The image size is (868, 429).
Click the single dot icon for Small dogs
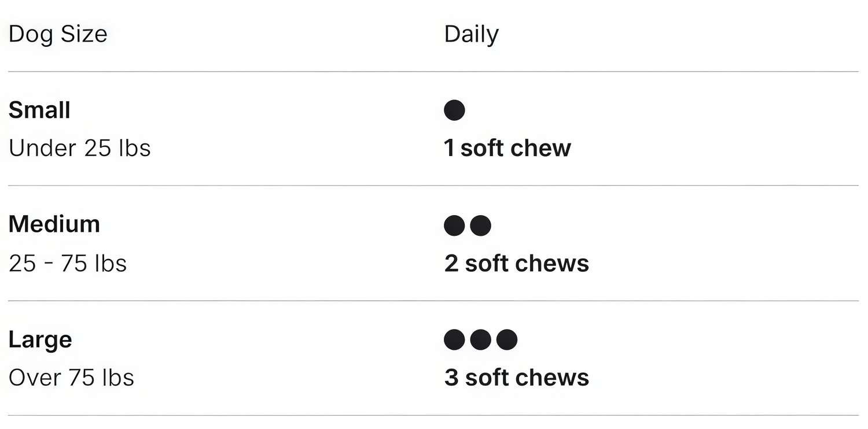pyautogui.click(x=454, y=110)
